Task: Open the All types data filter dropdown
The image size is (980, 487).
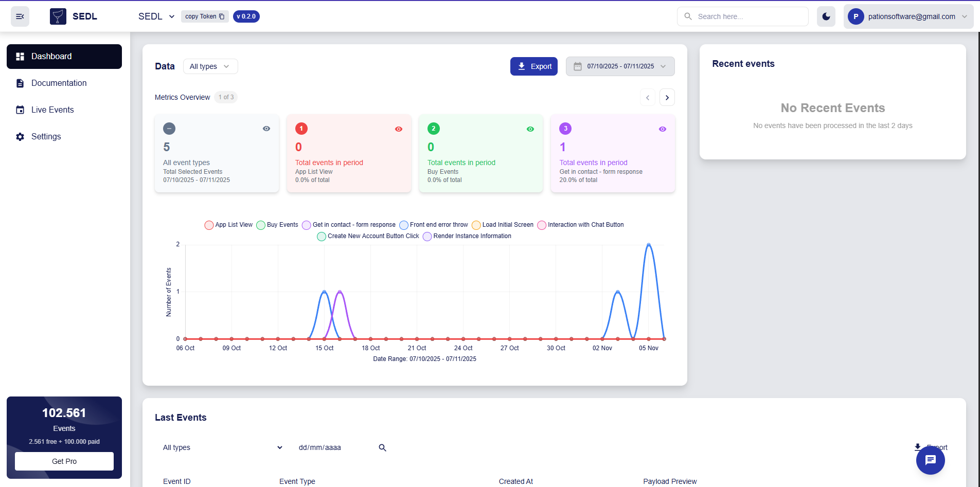Action: pyautogui.click(x=210, y=66)
